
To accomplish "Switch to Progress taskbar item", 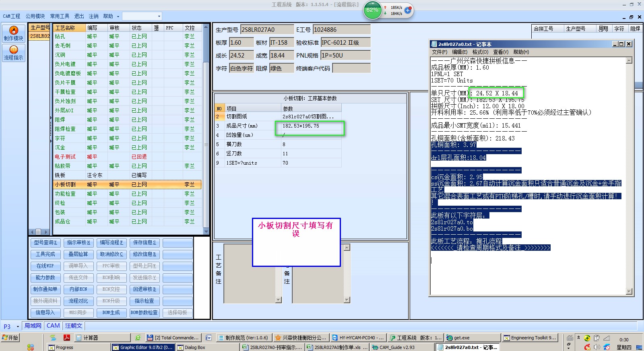I will [x=78, y=347].
